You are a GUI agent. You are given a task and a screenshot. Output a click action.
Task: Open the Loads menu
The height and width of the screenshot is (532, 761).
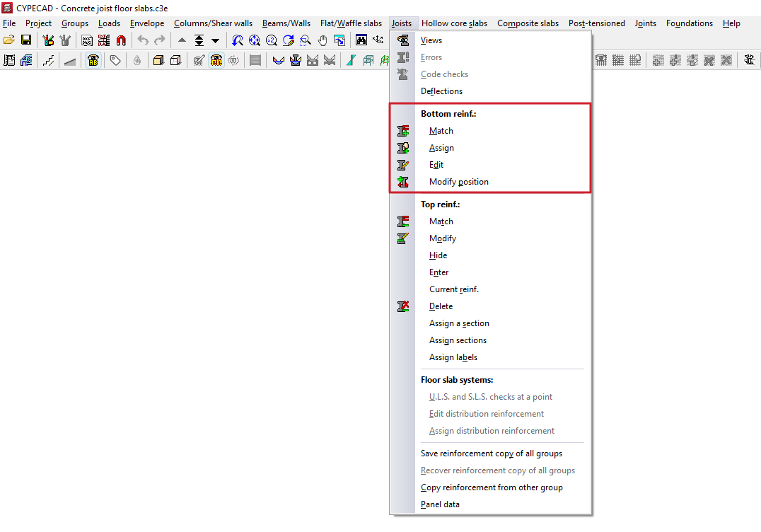pyautogui.click(x=109, y=23)
